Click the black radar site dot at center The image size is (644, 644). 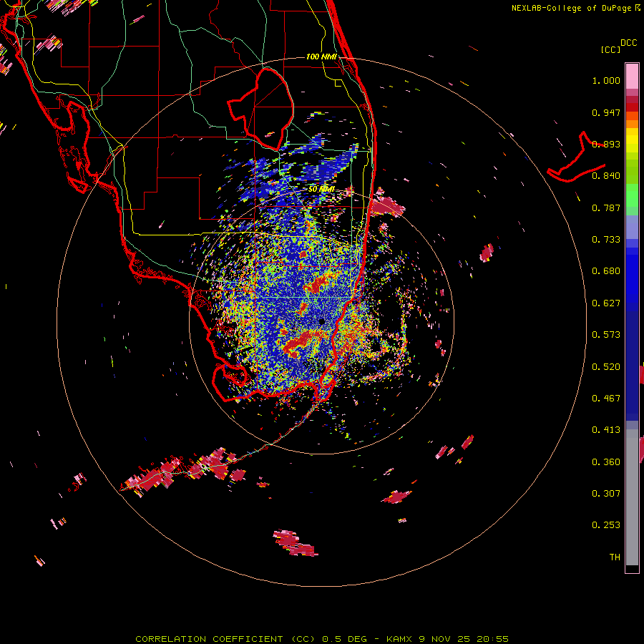pos(321,321)
